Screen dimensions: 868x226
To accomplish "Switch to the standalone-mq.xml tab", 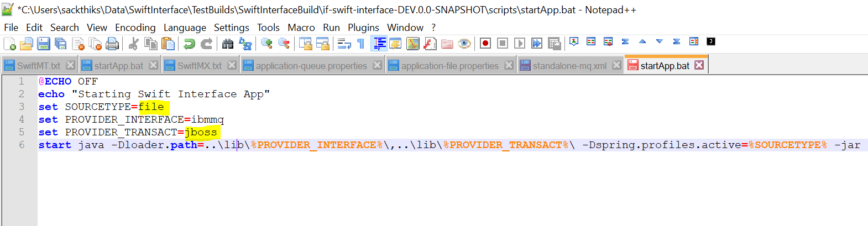I will pyautogui.click(x=569, y=66).
